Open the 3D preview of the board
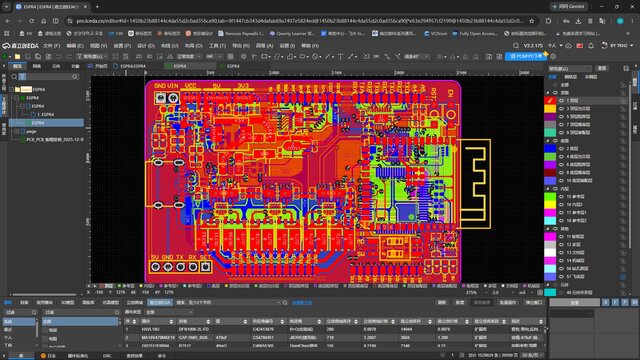 click(x=149, y=57)
